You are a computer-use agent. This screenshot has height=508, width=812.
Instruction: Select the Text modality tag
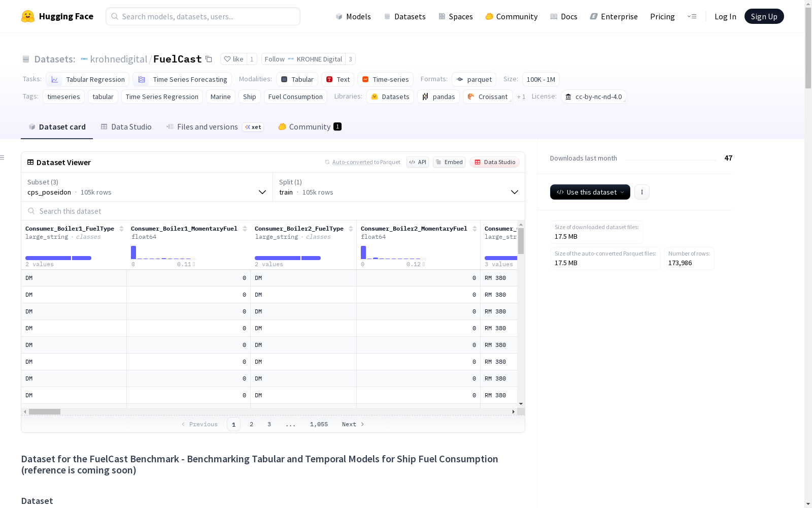pyautogui.click(x=338, y=79)
